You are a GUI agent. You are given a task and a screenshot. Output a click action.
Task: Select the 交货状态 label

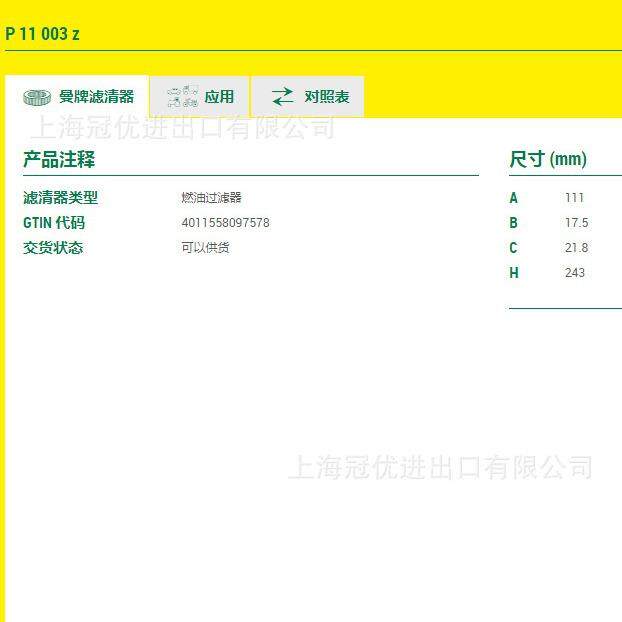click(x=53, y=248)
